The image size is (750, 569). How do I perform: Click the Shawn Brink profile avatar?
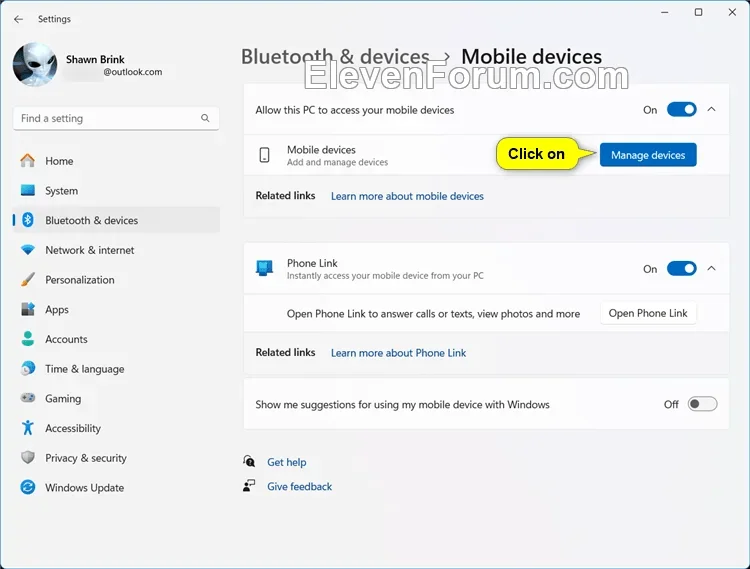pyautogui.click(x=35, y=65)
